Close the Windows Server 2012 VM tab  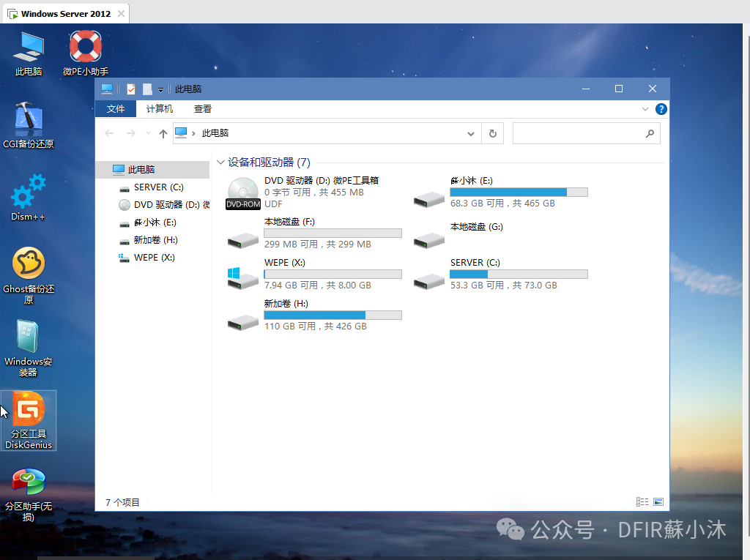tap(122, 14)
